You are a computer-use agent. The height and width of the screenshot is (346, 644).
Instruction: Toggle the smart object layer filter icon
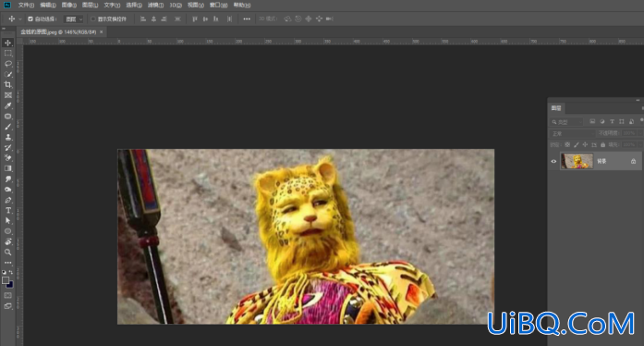631,122
